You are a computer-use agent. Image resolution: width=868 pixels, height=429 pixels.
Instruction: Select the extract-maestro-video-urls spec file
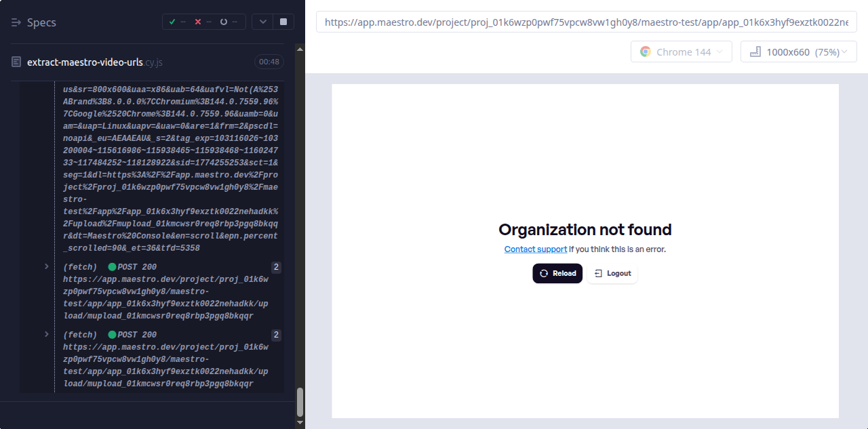pyautogui.click(x=85, y=62)
